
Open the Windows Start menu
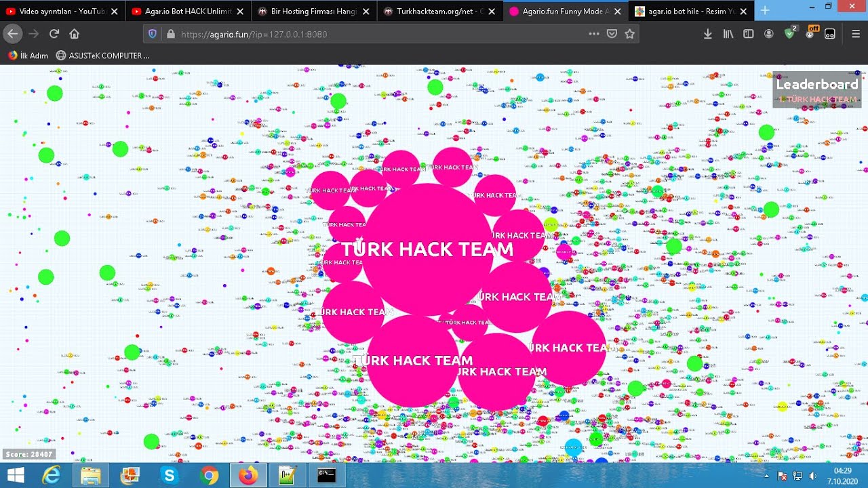coord(16,475)
